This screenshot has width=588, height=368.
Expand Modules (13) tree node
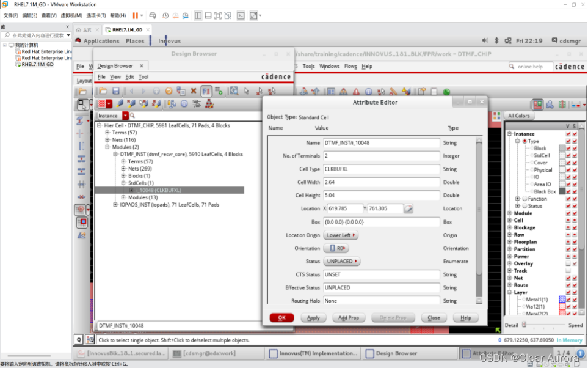(123, 197)
